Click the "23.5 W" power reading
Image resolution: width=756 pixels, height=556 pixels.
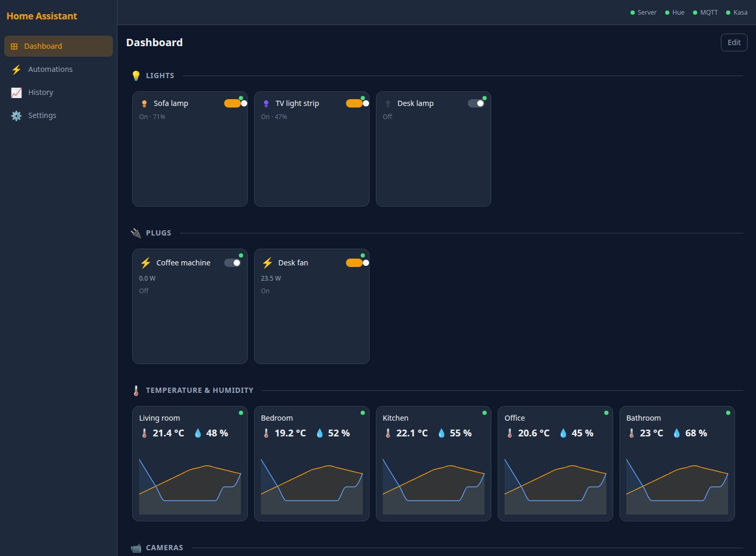coord(271,279)
